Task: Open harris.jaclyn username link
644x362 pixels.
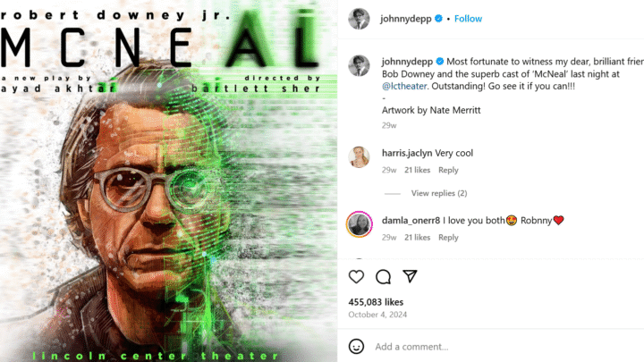Action: click(x=407, y=153)
